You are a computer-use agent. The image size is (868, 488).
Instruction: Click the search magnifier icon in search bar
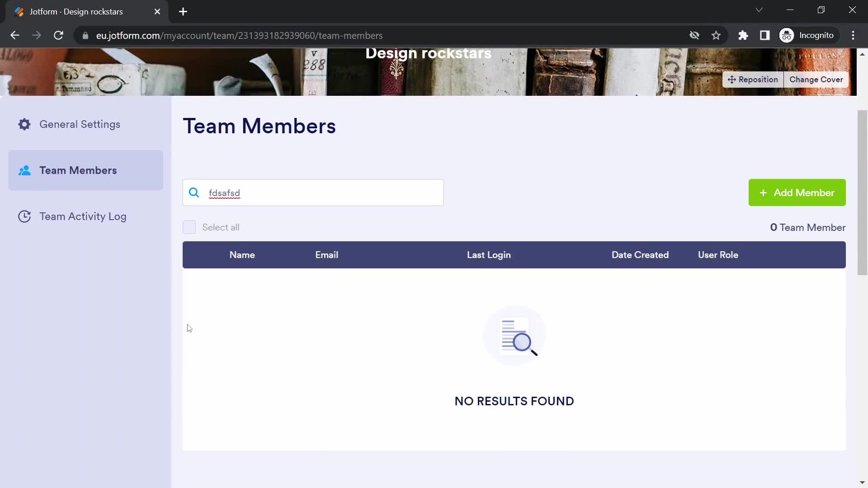click(x=194, y=192)
